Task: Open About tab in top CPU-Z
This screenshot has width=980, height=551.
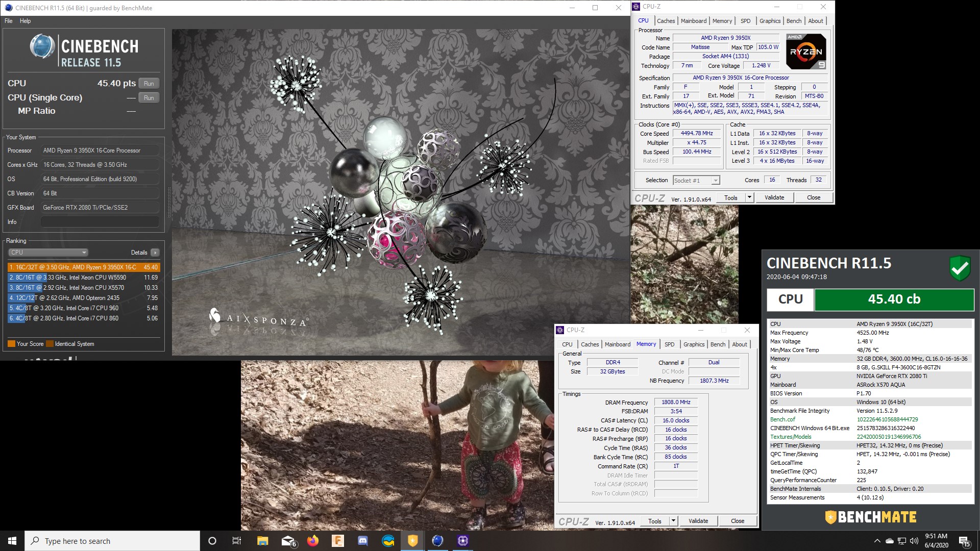Action: tap(816, 21)
